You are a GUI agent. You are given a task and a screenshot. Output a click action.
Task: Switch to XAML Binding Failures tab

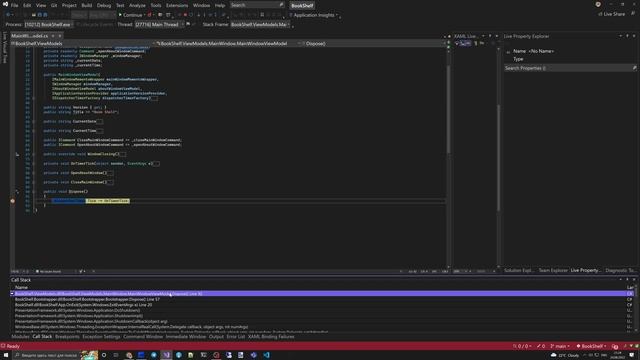[271, 337]
